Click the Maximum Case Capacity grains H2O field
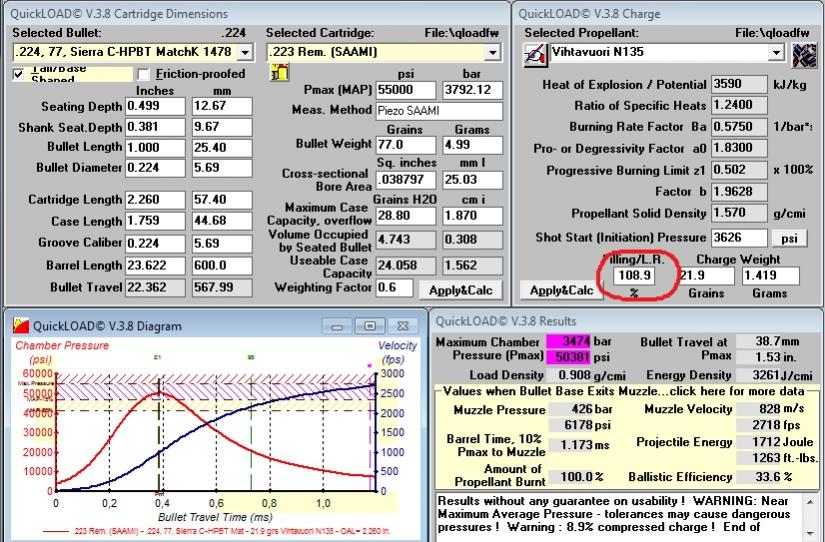 point(406,216)
